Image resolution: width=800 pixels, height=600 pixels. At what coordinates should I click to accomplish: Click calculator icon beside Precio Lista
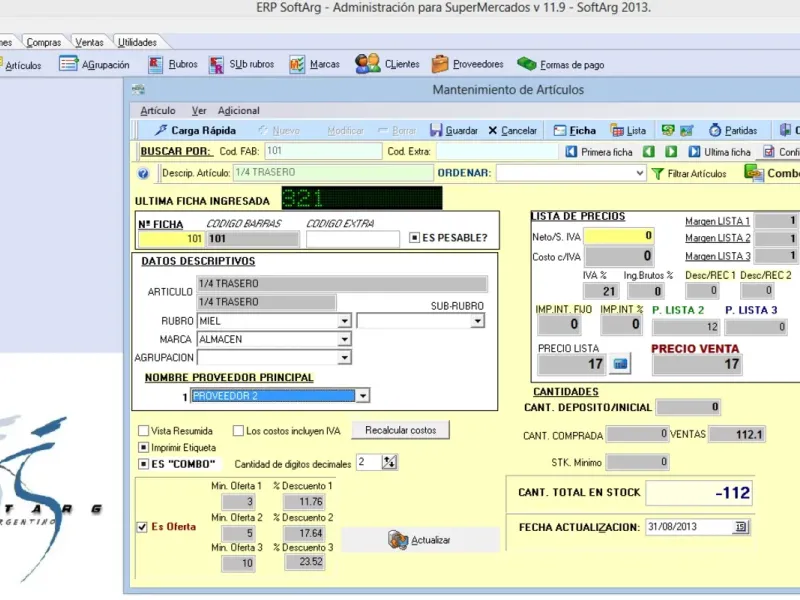[x=620, y=364]
